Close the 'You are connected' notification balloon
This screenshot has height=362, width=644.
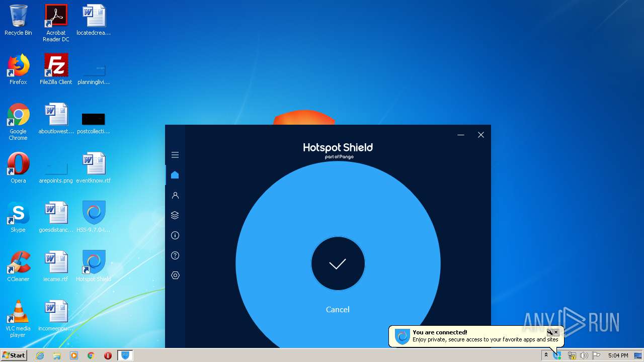click(x=556, y=332)
